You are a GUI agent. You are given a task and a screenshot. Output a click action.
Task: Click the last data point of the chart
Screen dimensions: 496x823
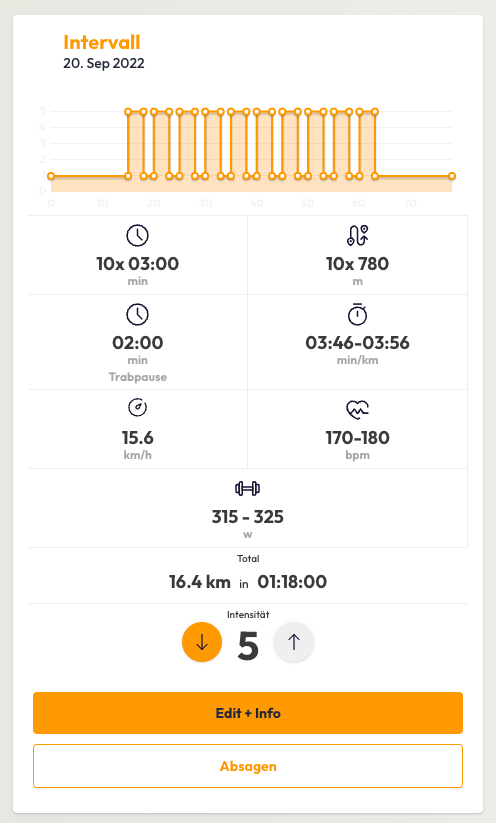(452, 176)
